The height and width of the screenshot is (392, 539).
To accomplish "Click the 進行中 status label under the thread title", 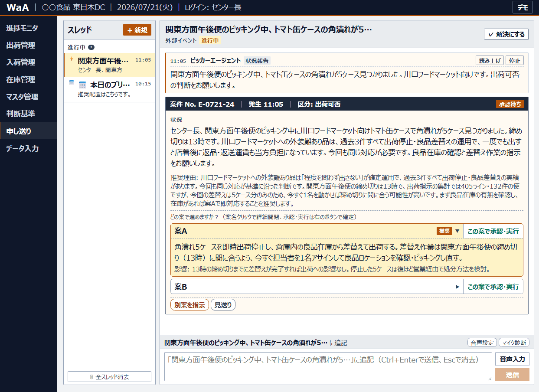I will (211, 40).
